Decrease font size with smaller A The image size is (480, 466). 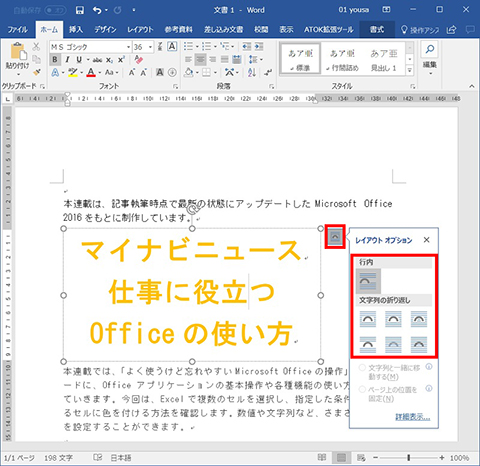tap(144, 72)
